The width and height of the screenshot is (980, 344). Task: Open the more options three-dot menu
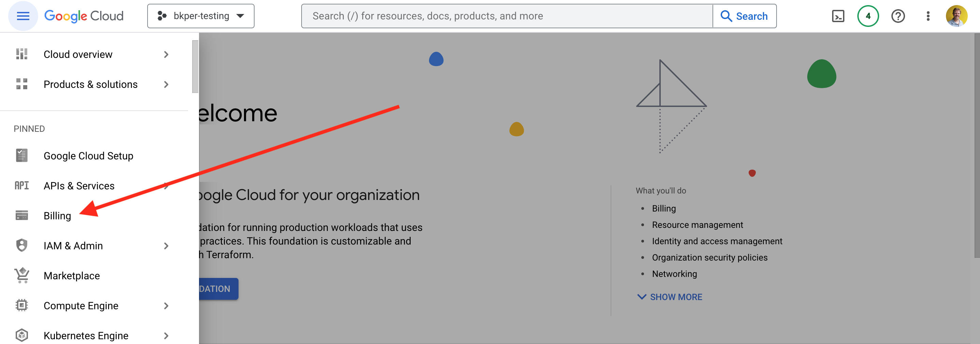[x=928, y=16]
